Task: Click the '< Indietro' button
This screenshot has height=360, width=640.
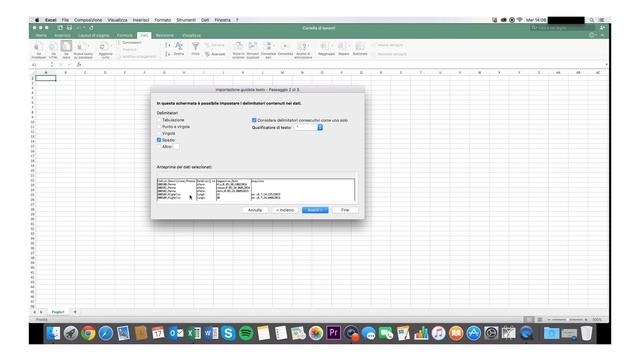Action: (284, 210)
